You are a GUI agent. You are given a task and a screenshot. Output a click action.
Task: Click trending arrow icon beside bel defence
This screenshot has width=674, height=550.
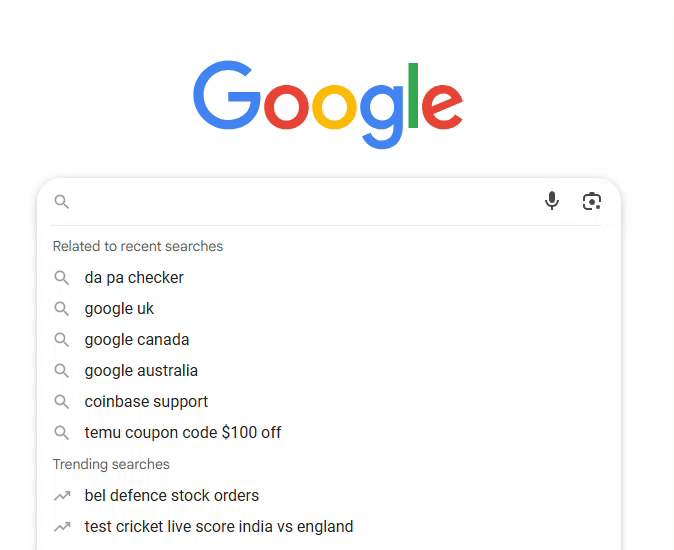[62, 496]
